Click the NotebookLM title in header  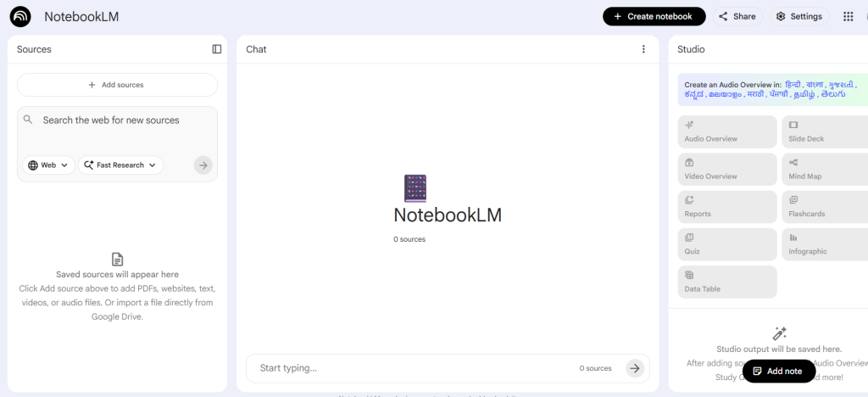(x=81, y=17)
